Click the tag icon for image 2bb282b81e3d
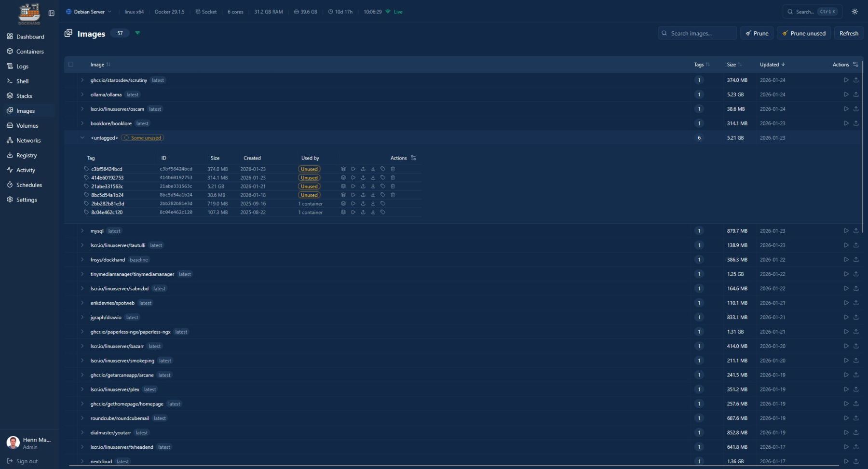The image size is (868, 469). click(383, 204)
